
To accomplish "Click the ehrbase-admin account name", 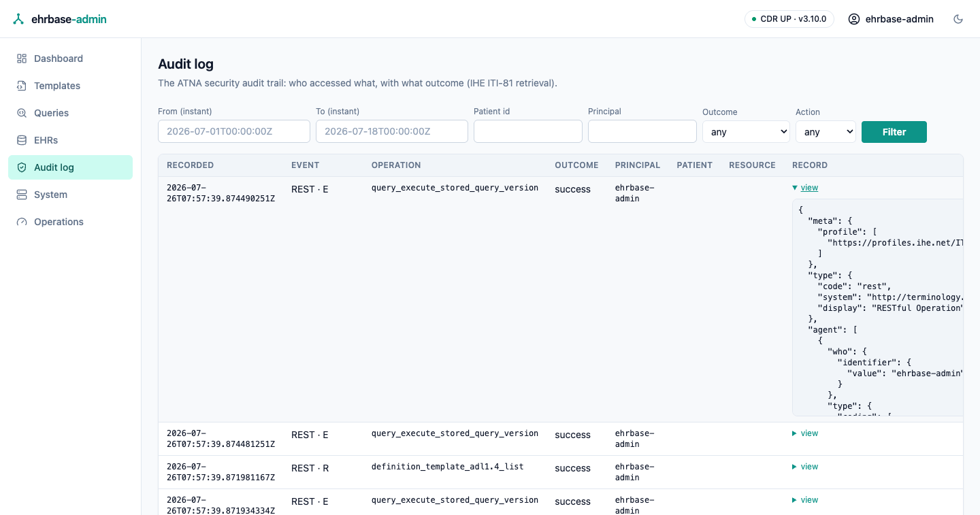I will [x=900, y=19].
